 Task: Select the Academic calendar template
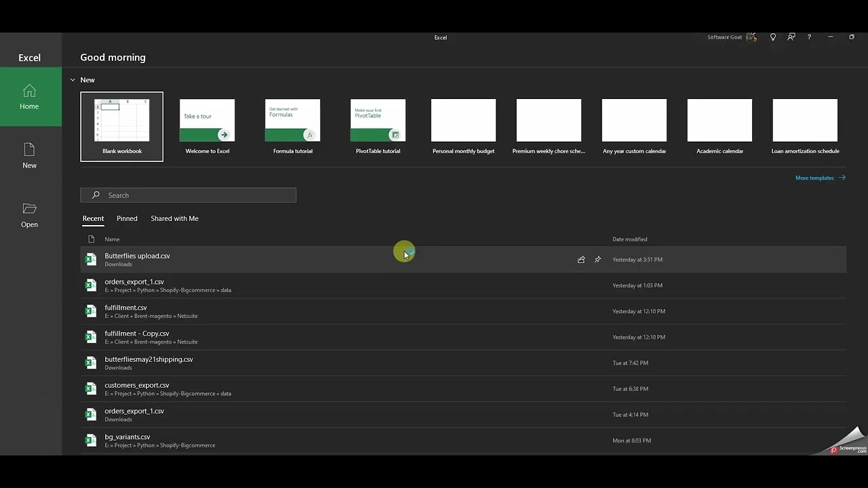[x=720, y=127]
